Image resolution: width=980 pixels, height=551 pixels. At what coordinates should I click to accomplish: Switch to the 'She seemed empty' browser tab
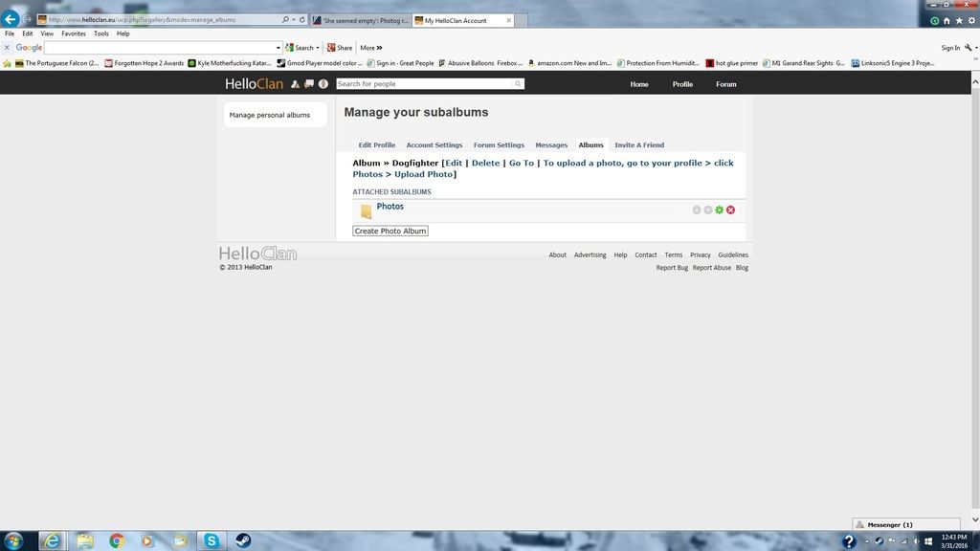pyautogui.click(x=361, y=21)
